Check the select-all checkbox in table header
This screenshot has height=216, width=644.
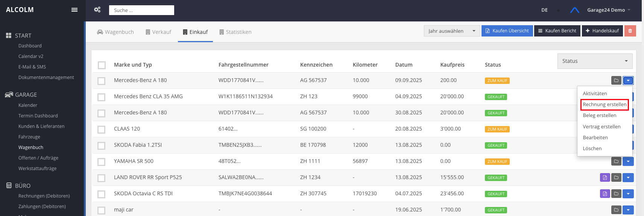(102, 65)
